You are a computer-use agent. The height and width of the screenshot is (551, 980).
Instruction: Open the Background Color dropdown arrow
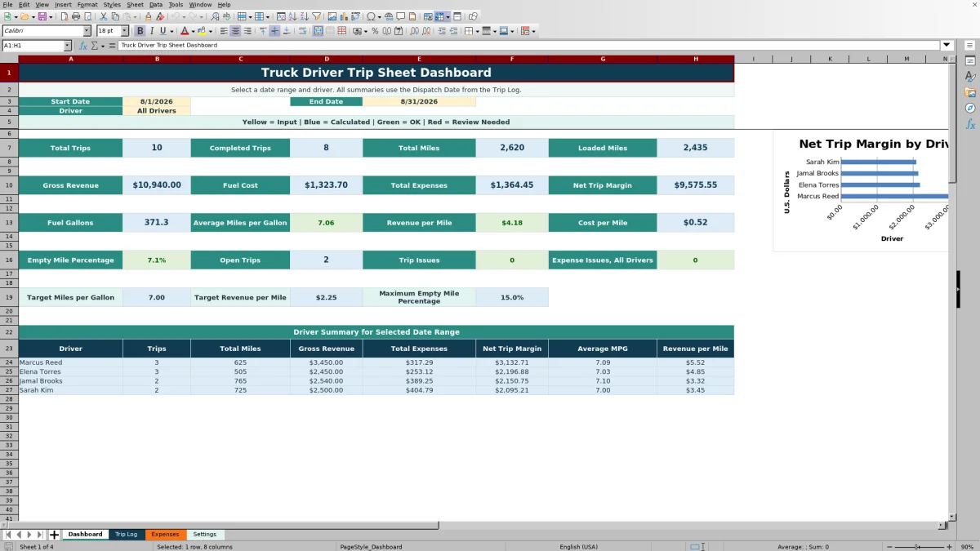[210, 31]
